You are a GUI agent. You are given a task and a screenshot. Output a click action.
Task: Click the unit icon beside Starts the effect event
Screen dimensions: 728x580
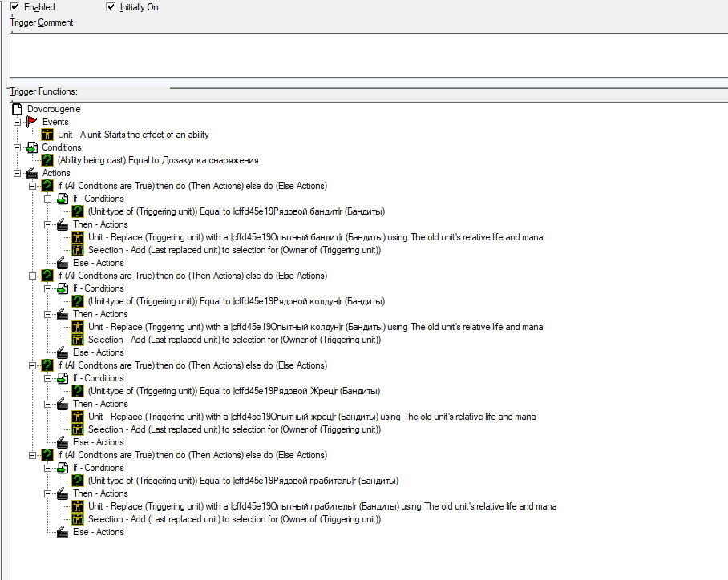[47, 135]
